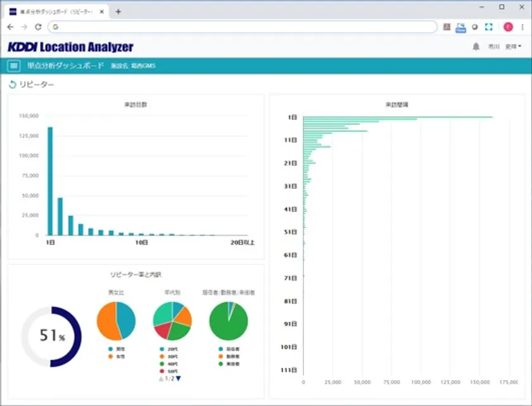Go back using the browser back arrow

click(x=10, y=27)
